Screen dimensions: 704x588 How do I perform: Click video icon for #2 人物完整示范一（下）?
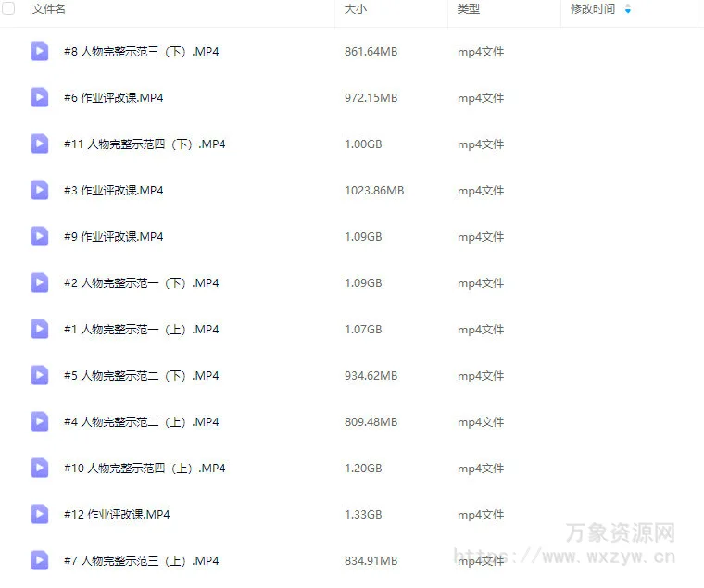point(40,282)
